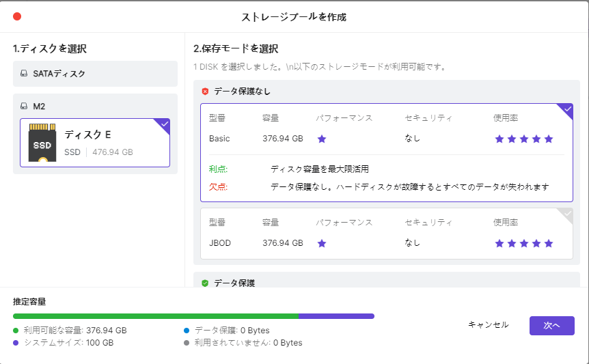This screenshot has height=364, width=589.
Task: Toggle the checkmark on ディスク E card
Action: [x=164, y=124]
